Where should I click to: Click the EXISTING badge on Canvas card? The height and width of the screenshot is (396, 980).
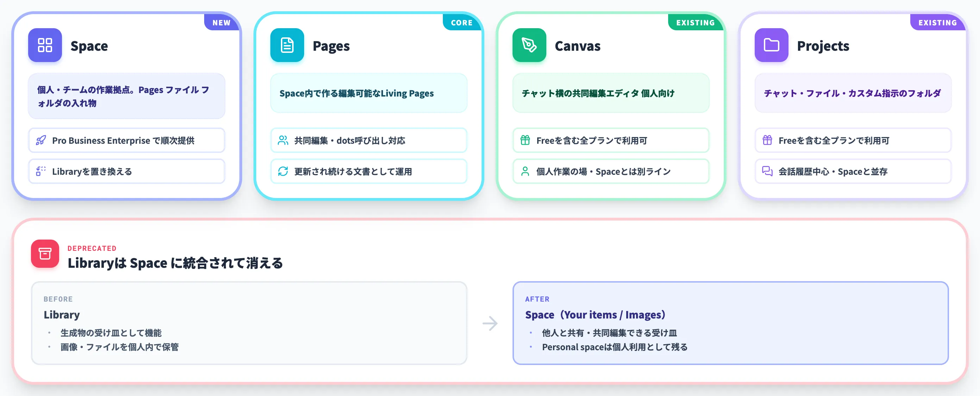[695, 23]
